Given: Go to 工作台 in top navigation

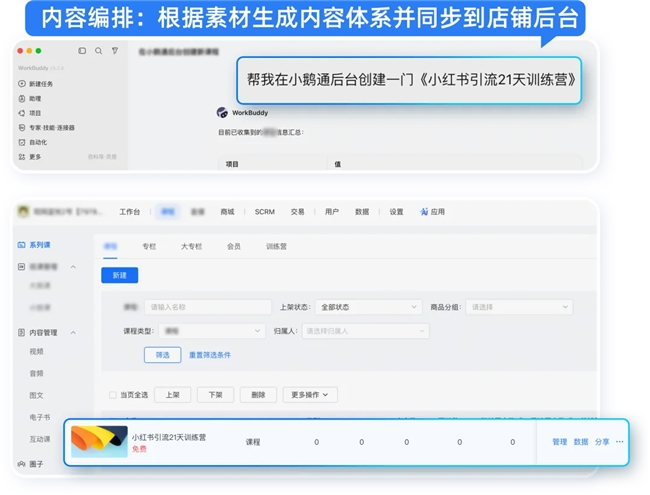Looking at the screenshot, I should (130, 211).
